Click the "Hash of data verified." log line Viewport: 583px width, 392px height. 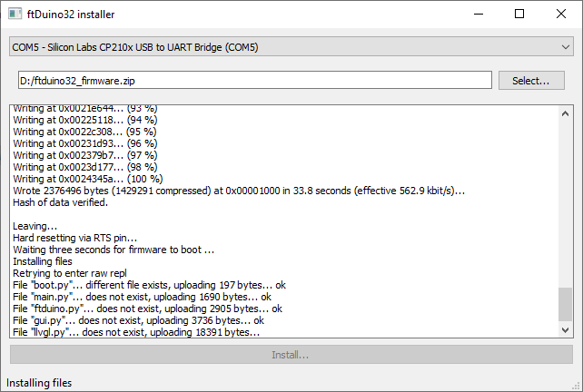click(60, 202)
